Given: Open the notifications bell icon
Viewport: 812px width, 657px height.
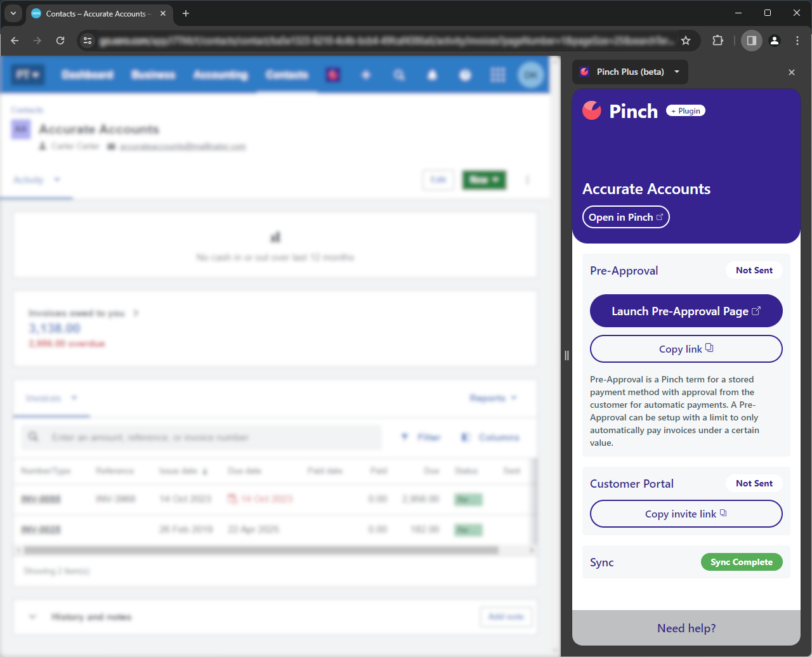Looking at the screenshot, I should (432, 75).
